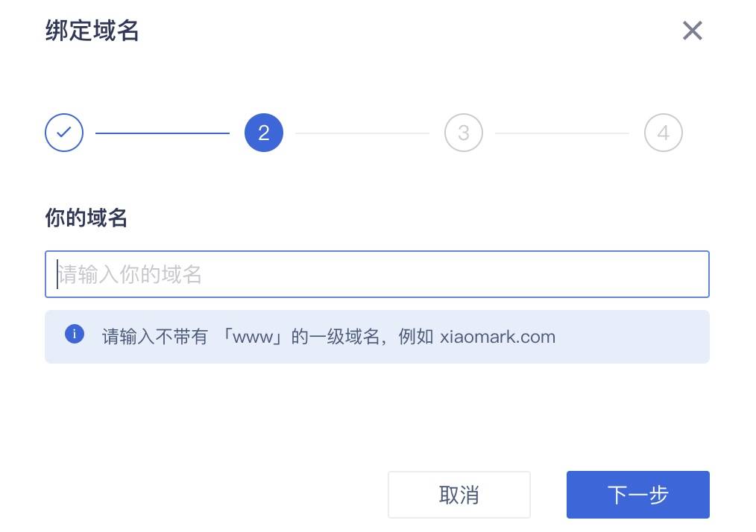Click the blue info icon in the hint banner
Viewport: 756px width, 532px height.
coord(73,334)
